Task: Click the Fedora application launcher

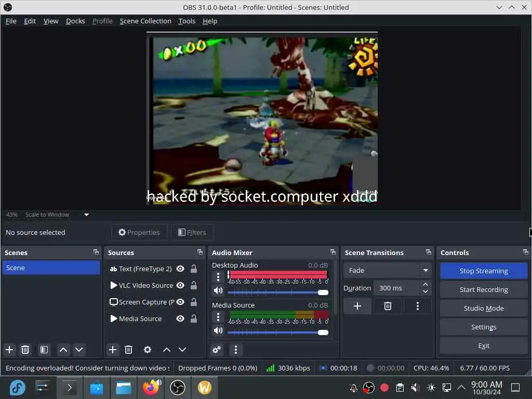Action: click(18, 387)
